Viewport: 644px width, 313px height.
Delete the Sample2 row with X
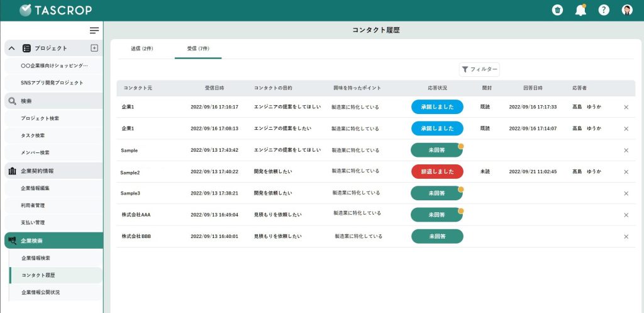[626, 172]
